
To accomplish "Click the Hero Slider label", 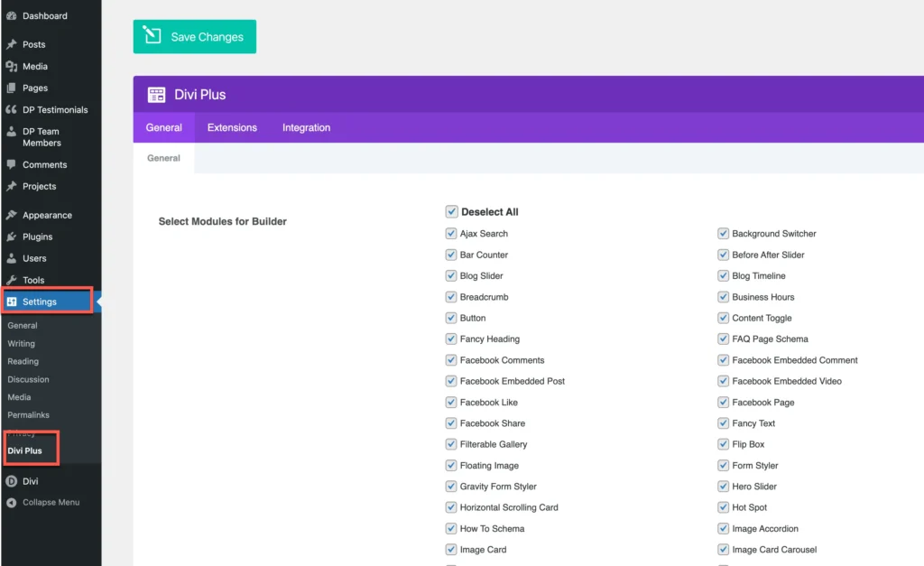I will (754, 487).
